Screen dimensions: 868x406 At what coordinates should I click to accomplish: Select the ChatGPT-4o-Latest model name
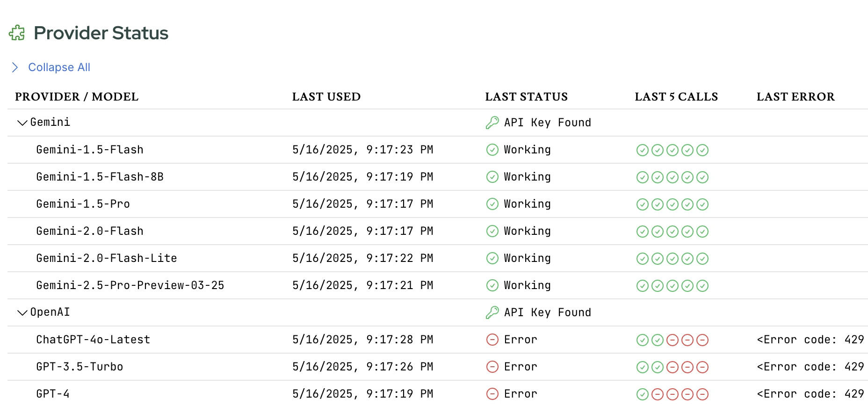(x=94, y=340)
